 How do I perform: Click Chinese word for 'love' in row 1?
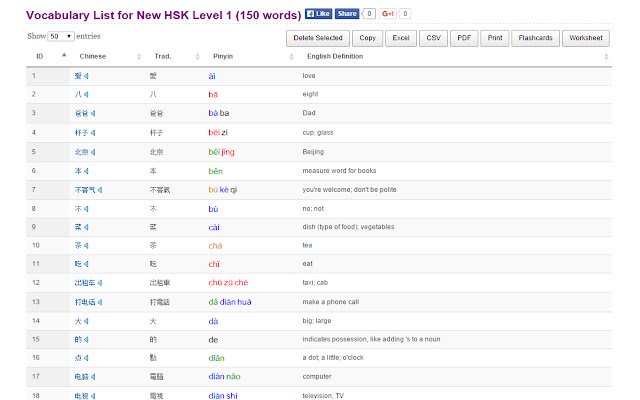click(x=78, y=76)
